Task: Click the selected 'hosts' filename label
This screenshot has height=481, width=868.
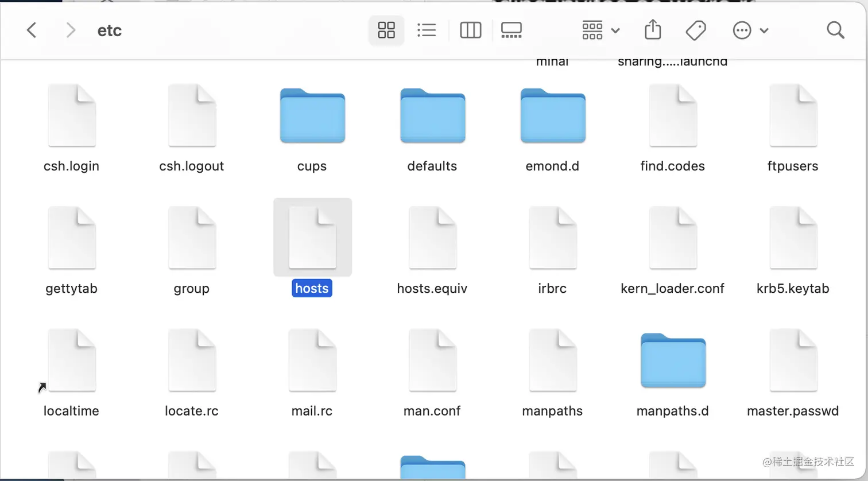Action: (x=312, y=288)
